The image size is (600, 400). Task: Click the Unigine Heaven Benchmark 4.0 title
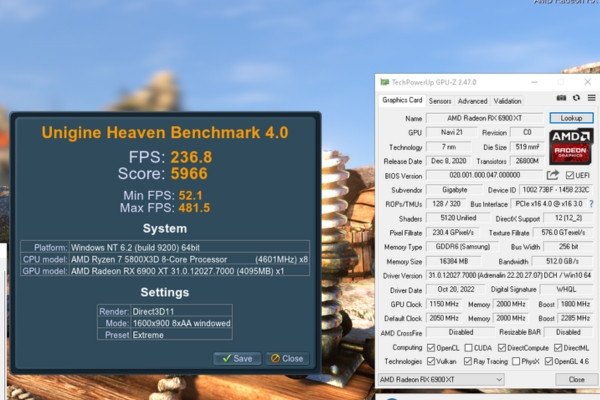pyautogui.click(x=165, y=132)
